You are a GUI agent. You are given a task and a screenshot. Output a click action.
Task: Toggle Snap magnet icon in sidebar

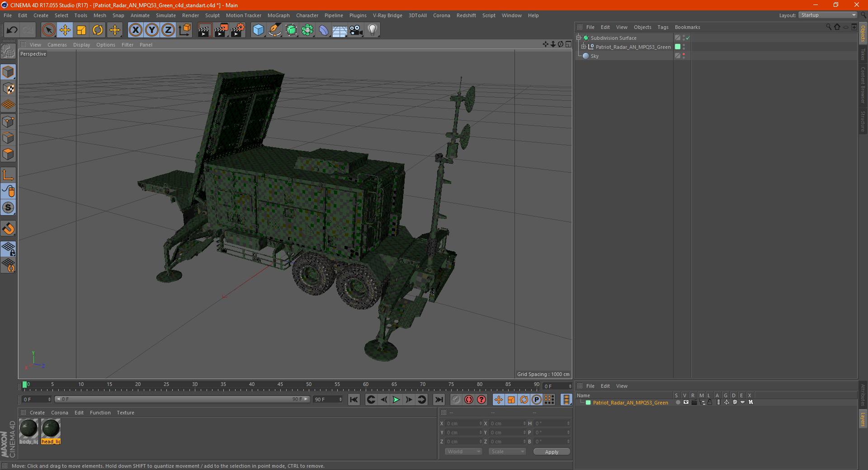click(x=8, y=229)
